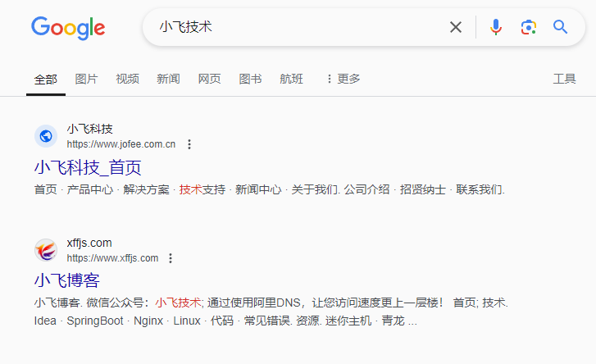Expand the 更多 filter menu
This screenshot has height=364, width=596.
[x=343, y=79]
